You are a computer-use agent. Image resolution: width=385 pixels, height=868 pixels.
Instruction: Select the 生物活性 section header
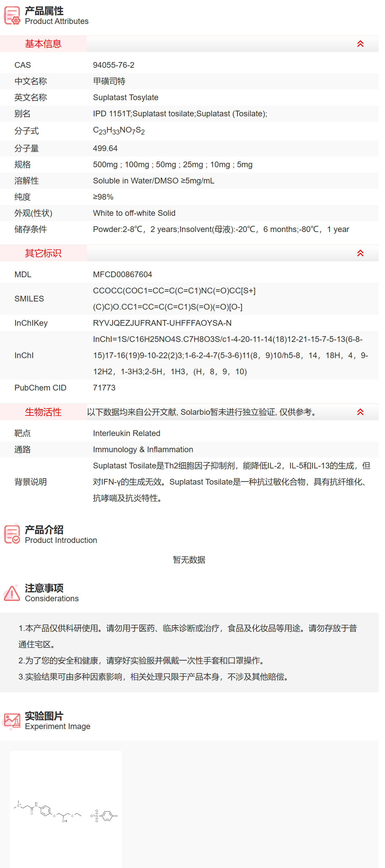[43, 412]
